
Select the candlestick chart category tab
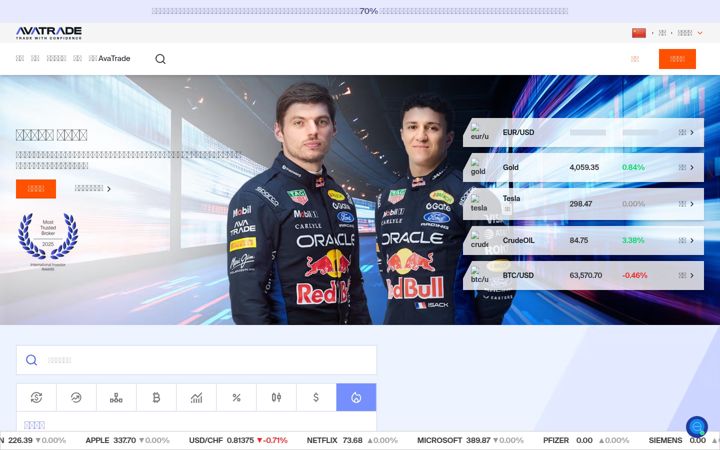coord(276,397)
